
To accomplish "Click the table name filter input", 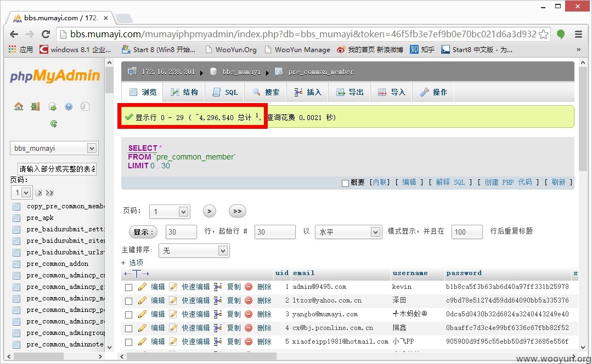I will click(57, 169).
